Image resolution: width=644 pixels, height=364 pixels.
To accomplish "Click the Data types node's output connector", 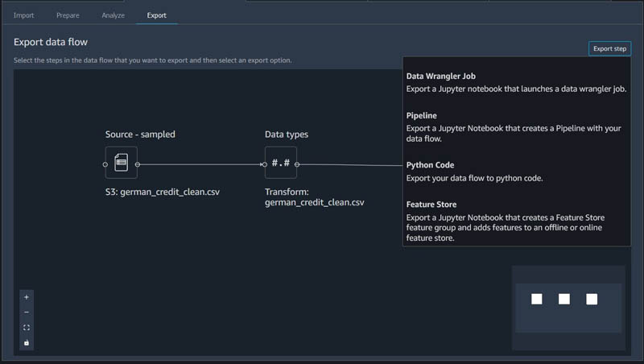I will 297,164.
